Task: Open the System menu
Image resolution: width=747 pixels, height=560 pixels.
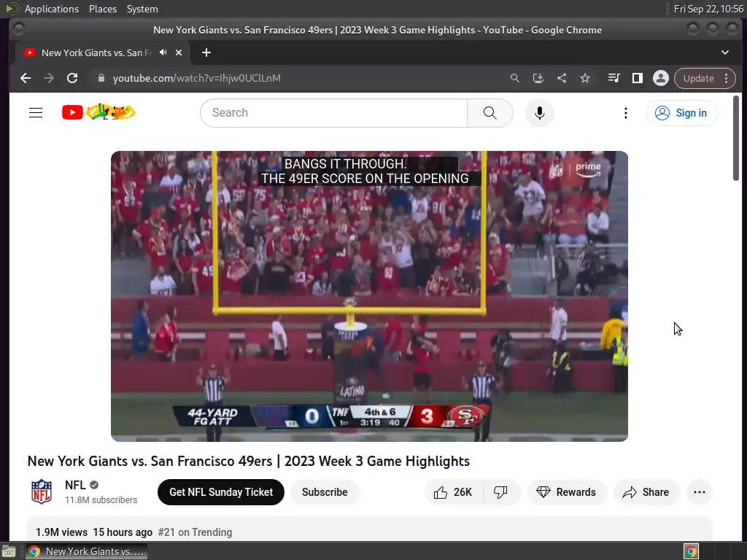Action: [142, 9]
